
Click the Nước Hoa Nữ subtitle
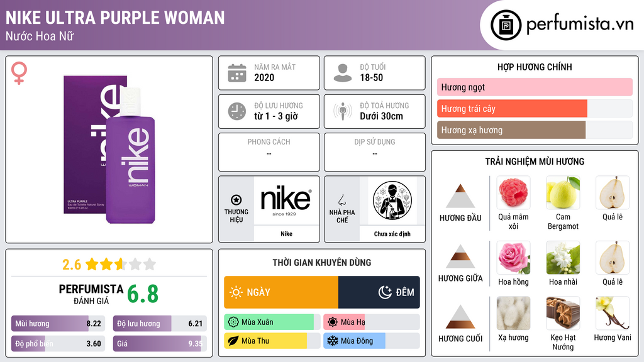click(x=40, y=36)
